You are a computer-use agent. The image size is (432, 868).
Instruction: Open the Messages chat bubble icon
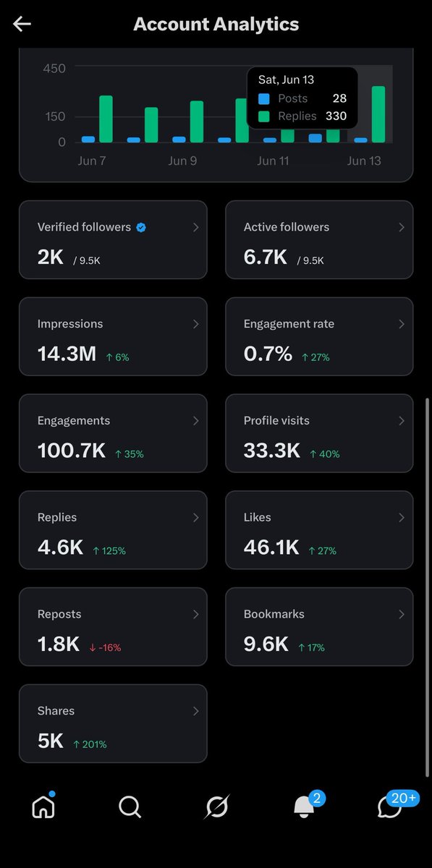coord(389,807)
